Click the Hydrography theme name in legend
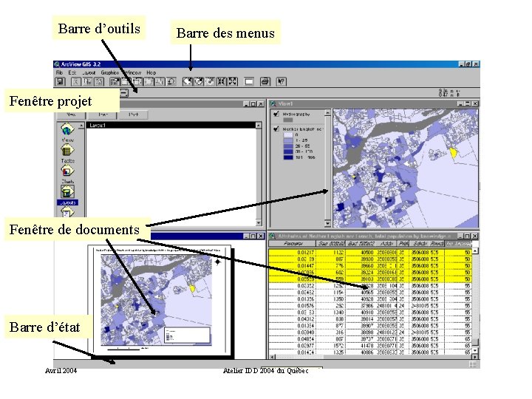532x399 pixels. pyautogui.click(x=296, y=115)
